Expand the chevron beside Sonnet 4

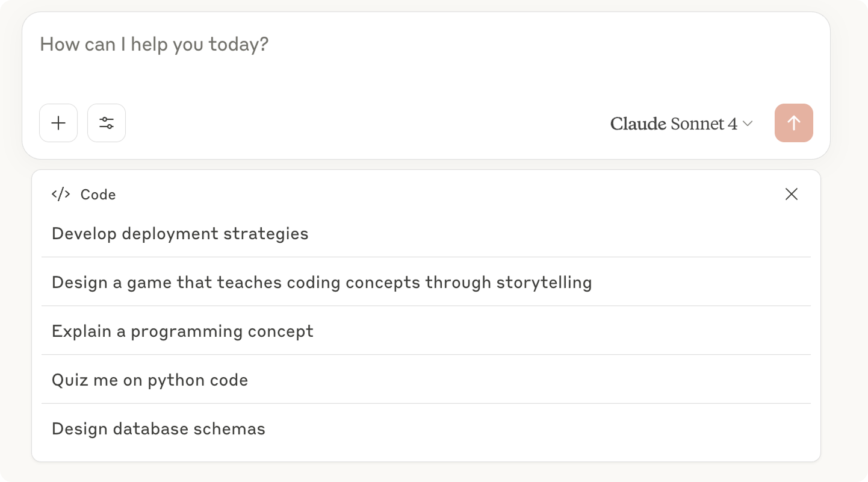748,124
